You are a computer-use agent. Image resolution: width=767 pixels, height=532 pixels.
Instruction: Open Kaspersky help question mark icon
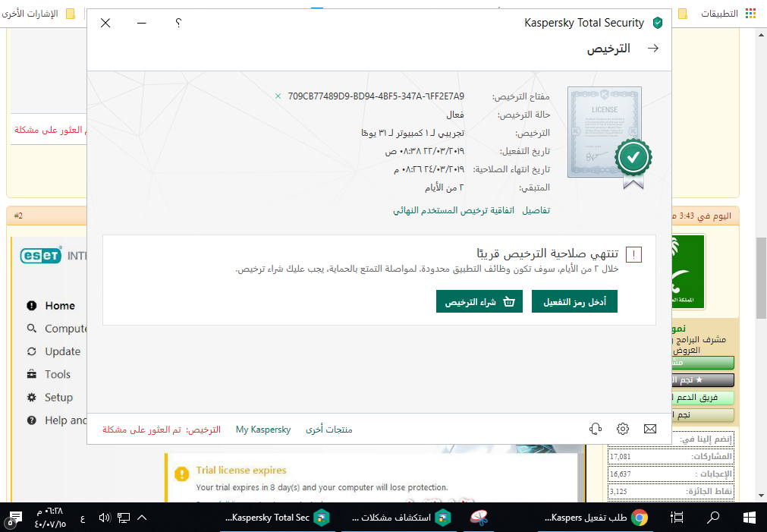(x=178, y=23)
